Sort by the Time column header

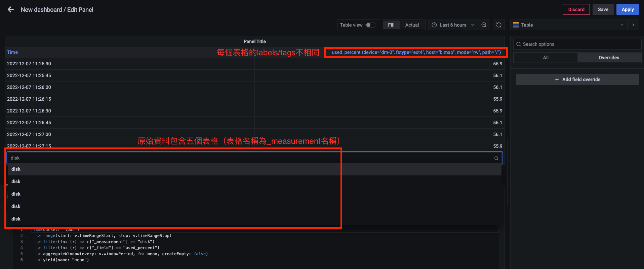(12, 52)
